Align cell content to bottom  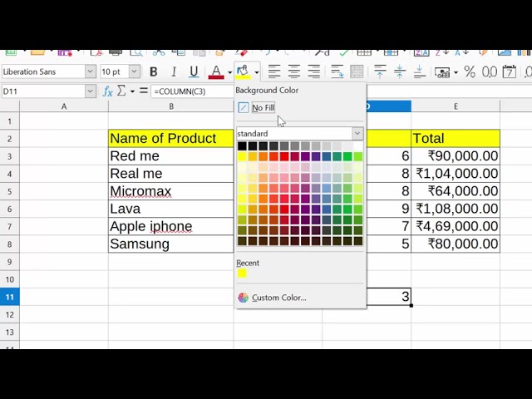[419, 72]
